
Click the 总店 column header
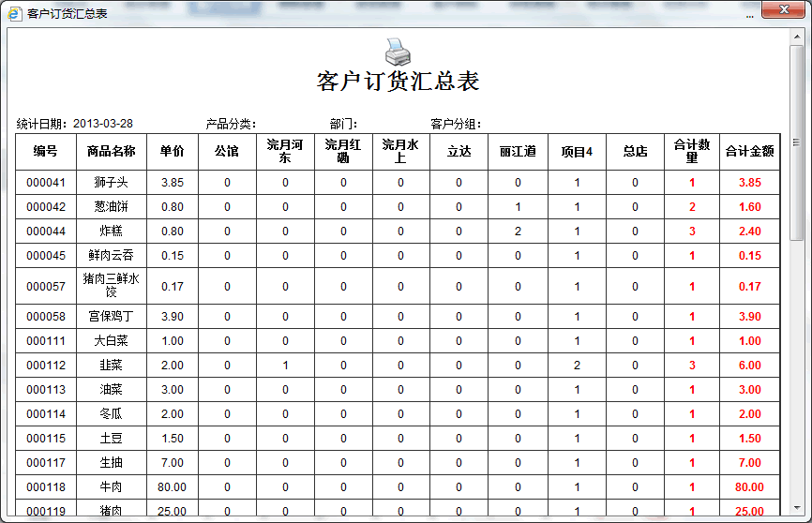coord(635,151)
